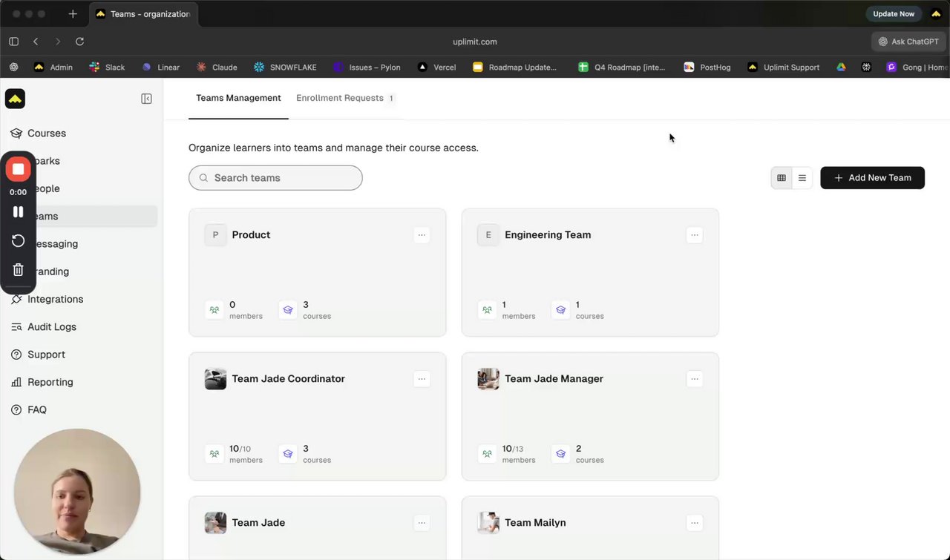The height and width of the screenshot is (560, 950).
Task: Restart the recording
Action: tap(18, 241)
